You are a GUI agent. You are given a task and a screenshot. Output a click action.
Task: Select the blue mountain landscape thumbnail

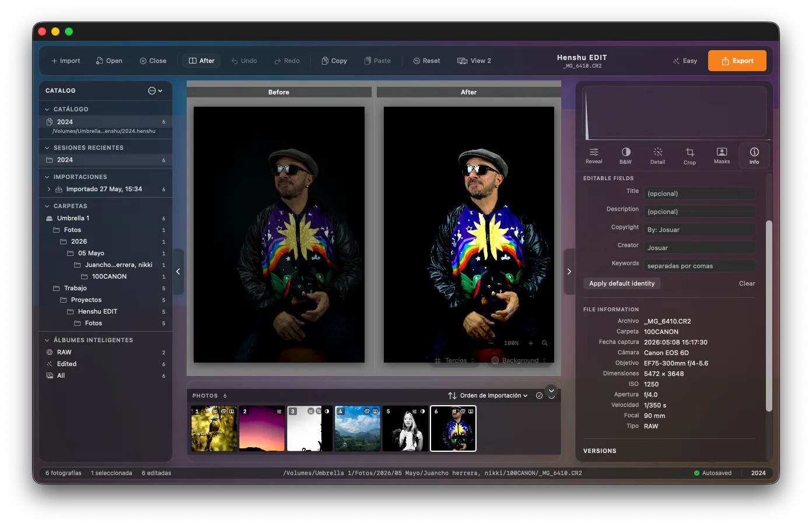(358, 428)
